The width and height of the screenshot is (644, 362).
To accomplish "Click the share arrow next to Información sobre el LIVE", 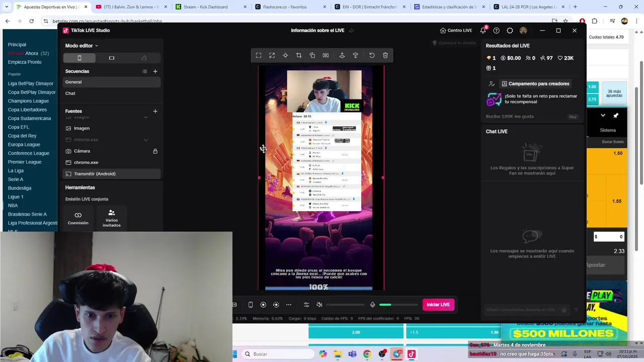I will click(351, 31).
